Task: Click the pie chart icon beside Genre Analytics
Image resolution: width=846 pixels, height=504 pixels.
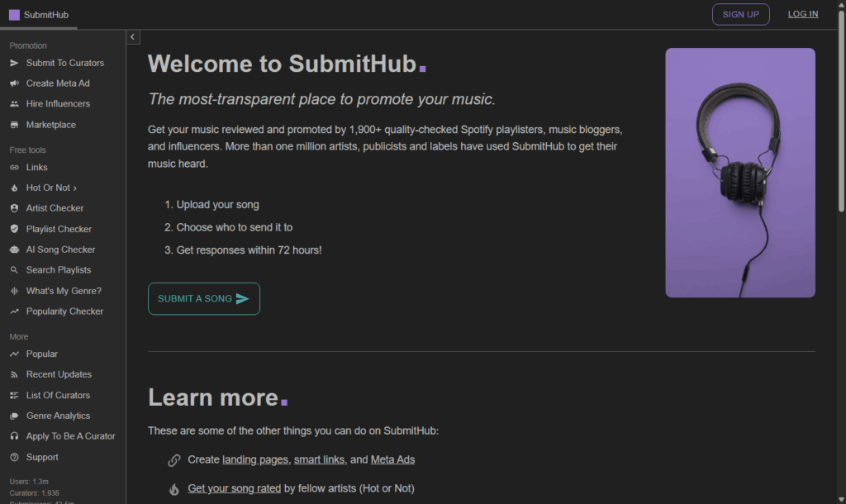Action: (x=14, y=416)
